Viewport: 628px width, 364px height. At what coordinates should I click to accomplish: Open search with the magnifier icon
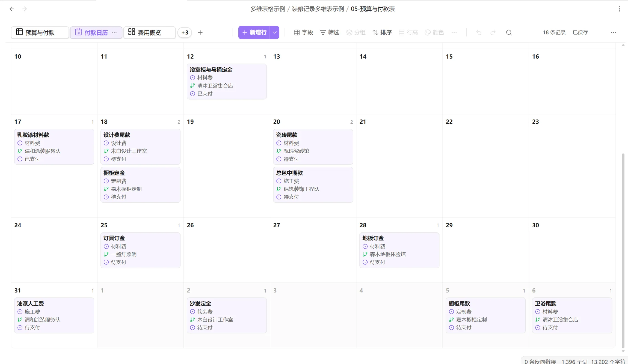click(509, 32)
